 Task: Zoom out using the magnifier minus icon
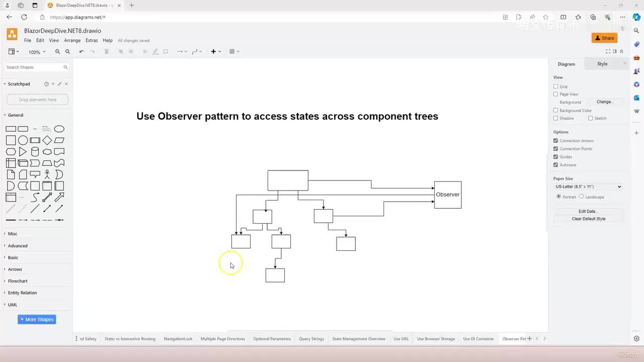[67, 52]
